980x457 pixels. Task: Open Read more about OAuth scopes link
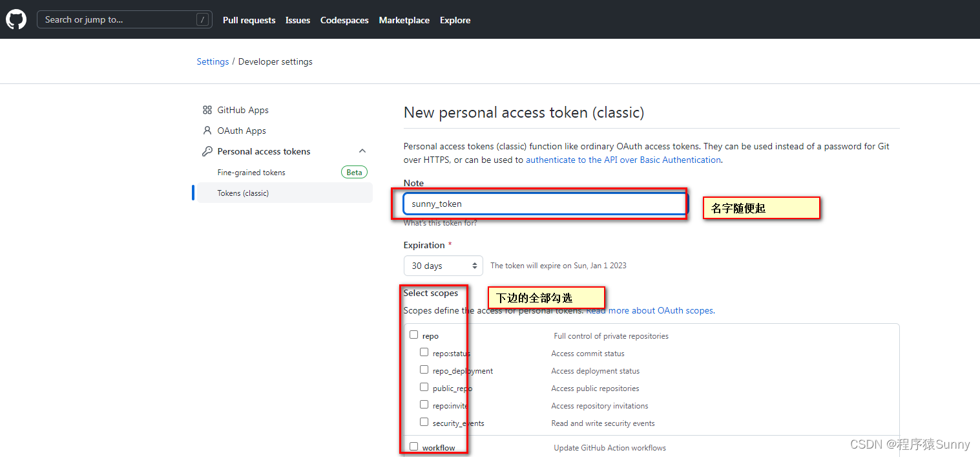(650, 310)
